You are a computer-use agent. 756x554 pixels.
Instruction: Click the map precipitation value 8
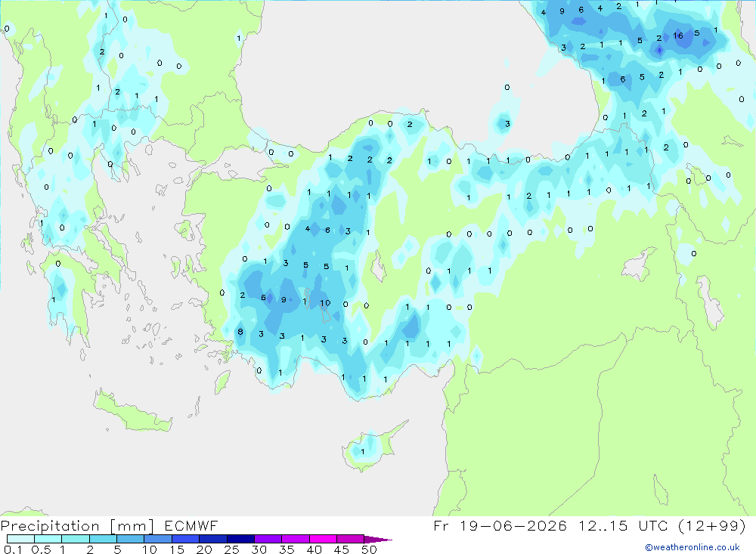pyautogui.click(x=240, y=332)
